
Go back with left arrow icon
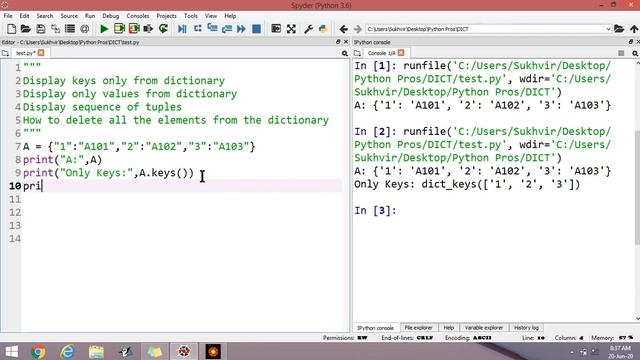(x=344, y=29)
